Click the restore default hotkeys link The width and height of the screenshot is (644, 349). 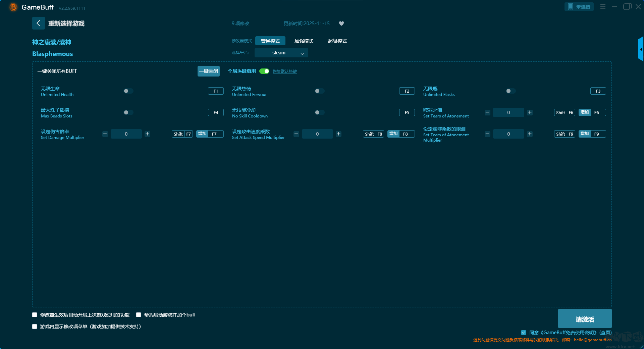point(284,71)
